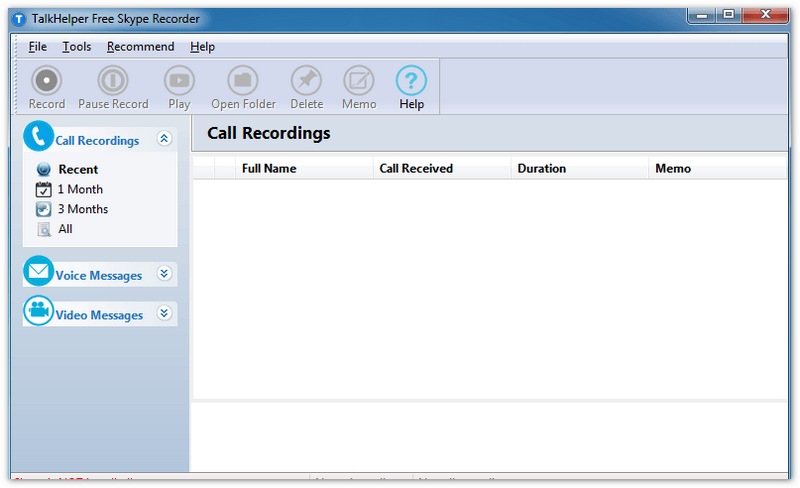The height and width of the screenshot is (488, 800).
Task: Click the Pause Record toolbar icon
Action: pyautogui.click(x=113, y=80)
